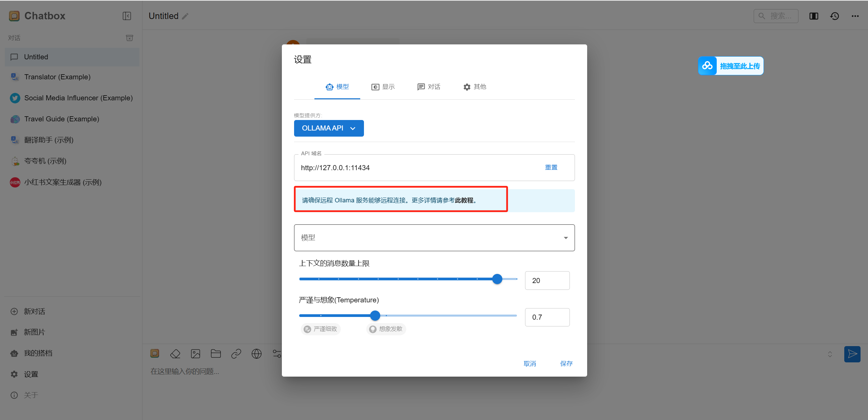Click 拖拽至此上传 cloud upload widget
This screenshot has width=868, height=420.
731,66
